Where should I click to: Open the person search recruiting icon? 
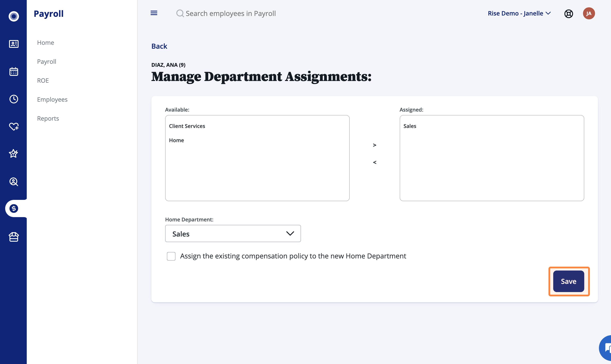tap(14, 182)
